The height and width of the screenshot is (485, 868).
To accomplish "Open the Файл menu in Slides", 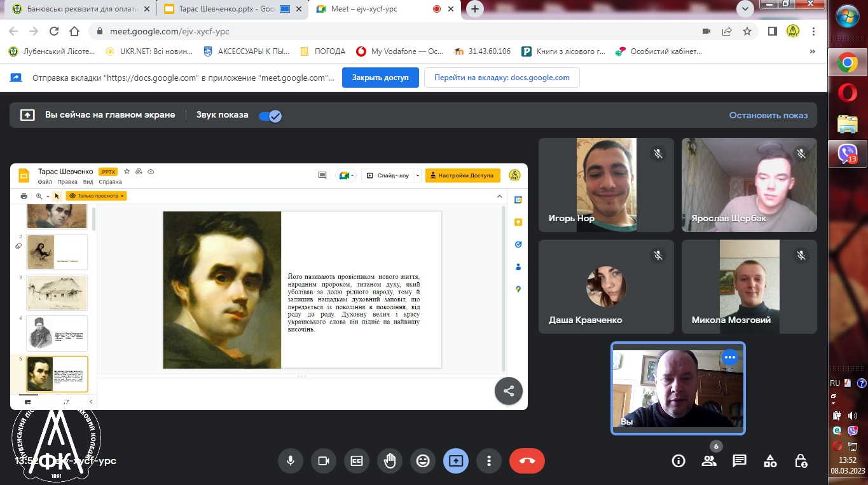I will point(45,182).
